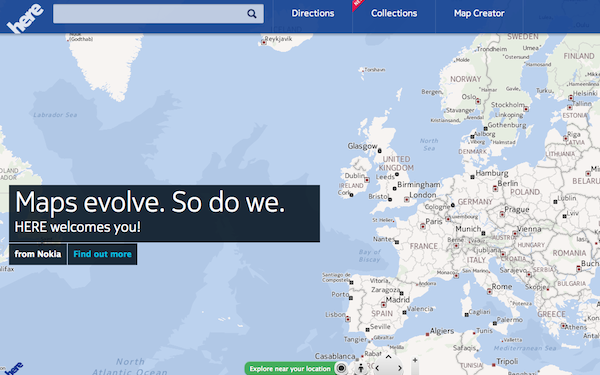Click Explore near your location button
The width and height of the screenshot is (600, 375).
tap(290, 369)
